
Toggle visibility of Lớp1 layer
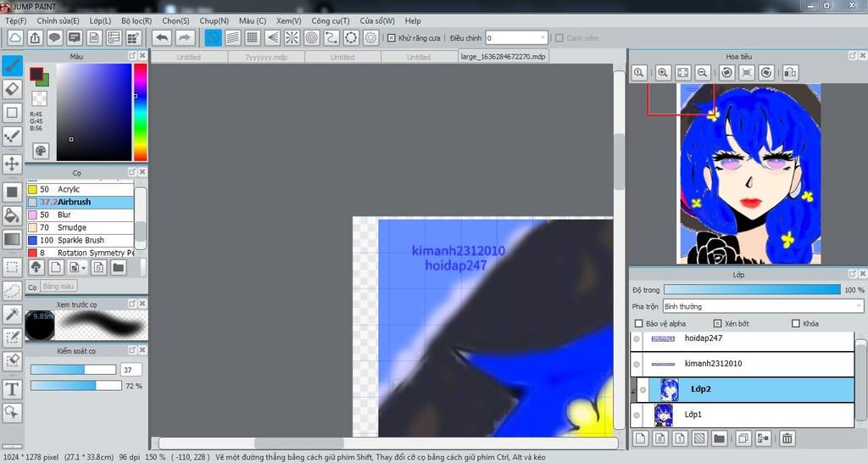click(x=637, y=416)
